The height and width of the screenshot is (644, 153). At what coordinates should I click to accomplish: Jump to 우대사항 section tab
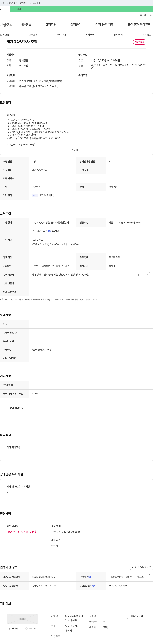[x=61, y=35]
